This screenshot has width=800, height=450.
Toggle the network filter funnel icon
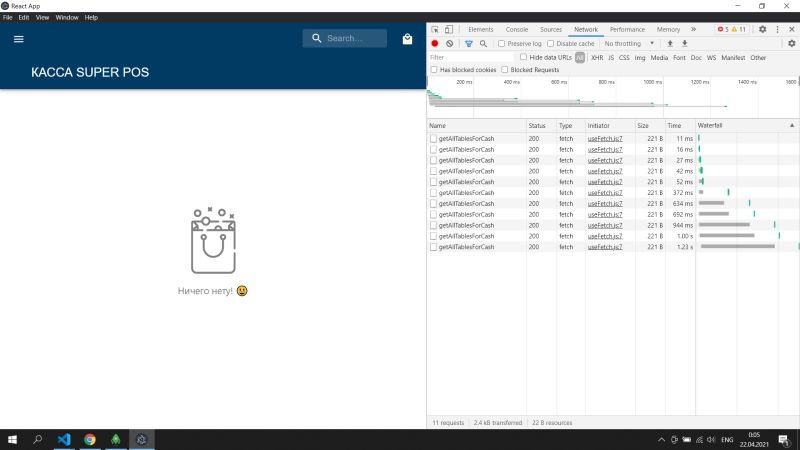[468, 44]
